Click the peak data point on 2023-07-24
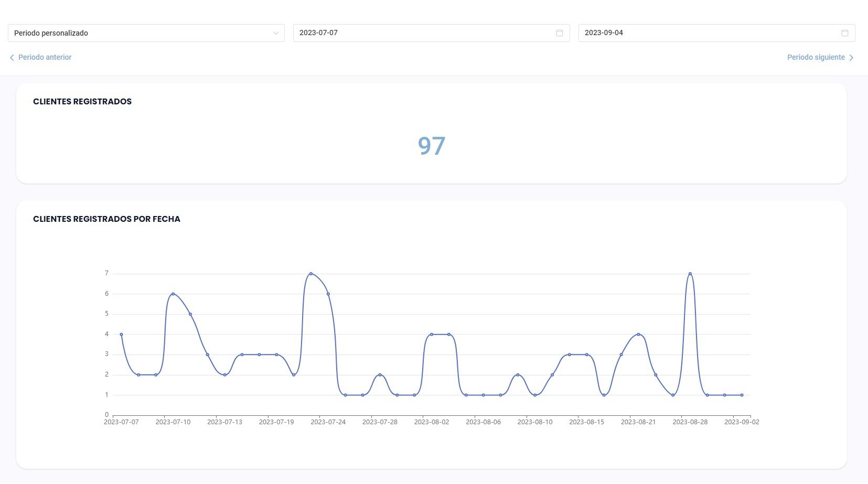Viewport: 868px width, 484px height. click(310, 273)
